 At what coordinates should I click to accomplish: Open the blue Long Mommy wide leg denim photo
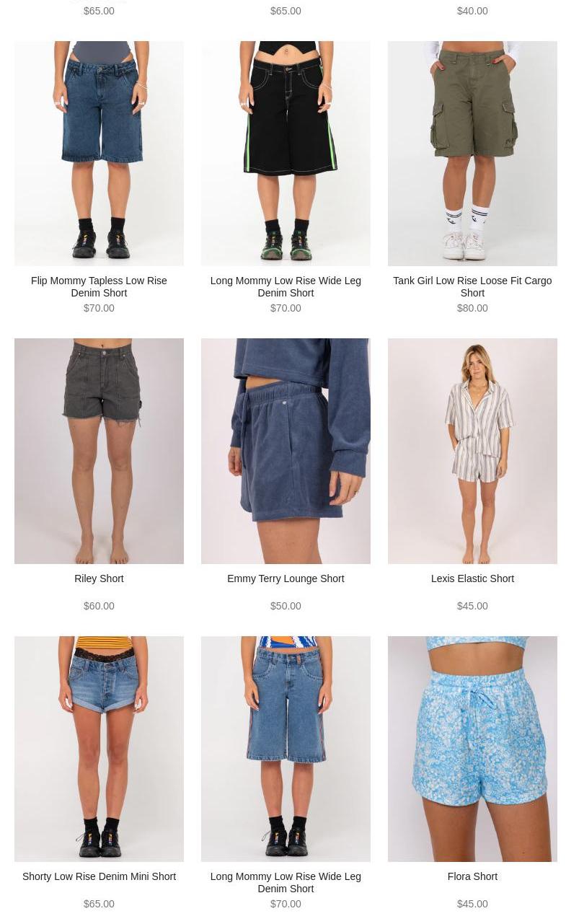(x=286, y=749)
